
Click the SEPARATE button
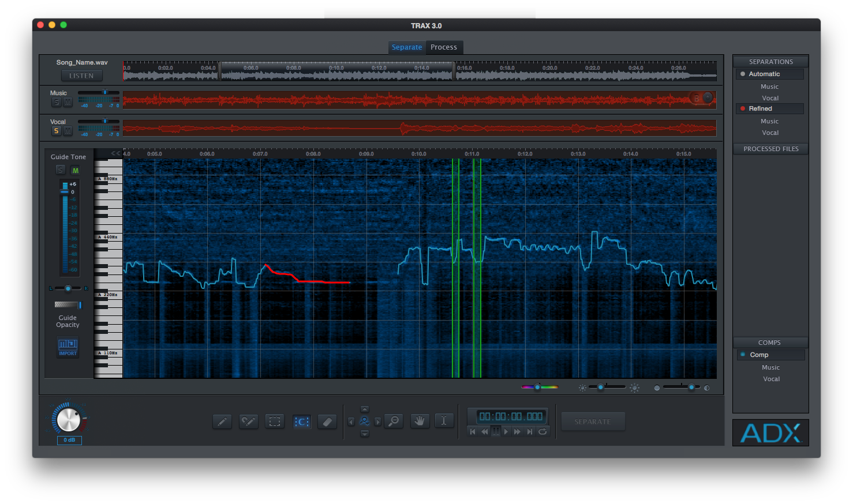(593, 422)
